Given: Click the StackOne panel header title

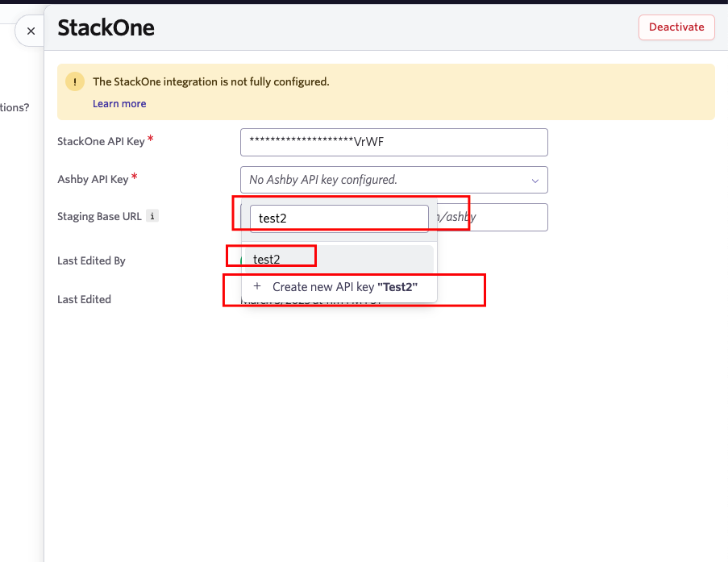Looking at the screenshot, I should [x=106, y=27].
